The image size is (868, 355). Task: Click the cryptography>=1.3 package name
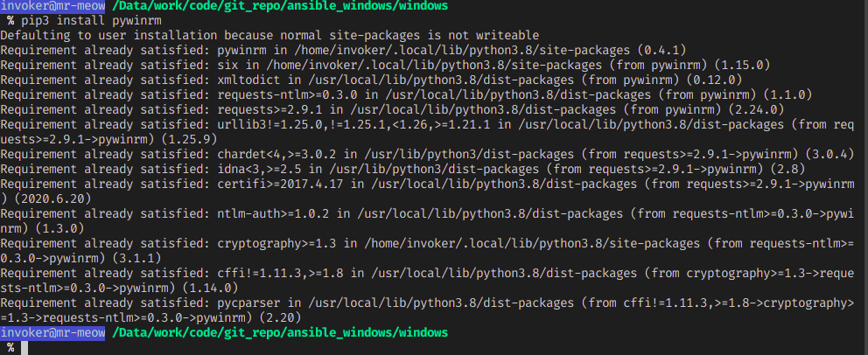(276, 243)
